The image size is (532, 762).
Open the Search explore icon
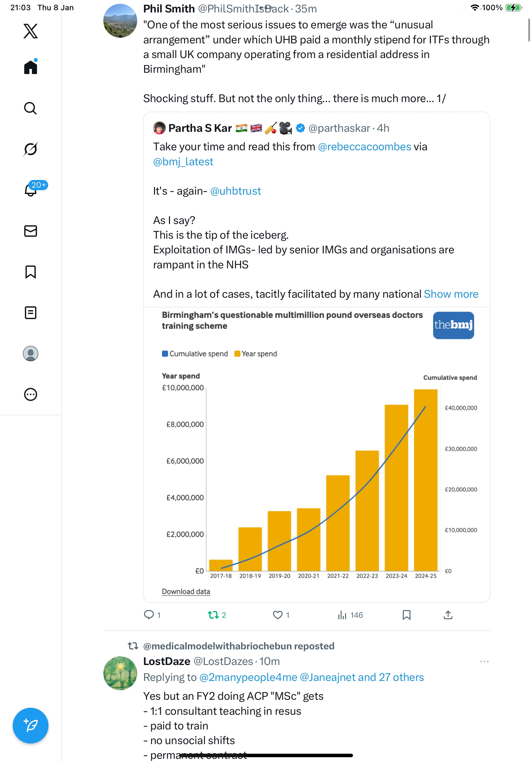(31, 108)
